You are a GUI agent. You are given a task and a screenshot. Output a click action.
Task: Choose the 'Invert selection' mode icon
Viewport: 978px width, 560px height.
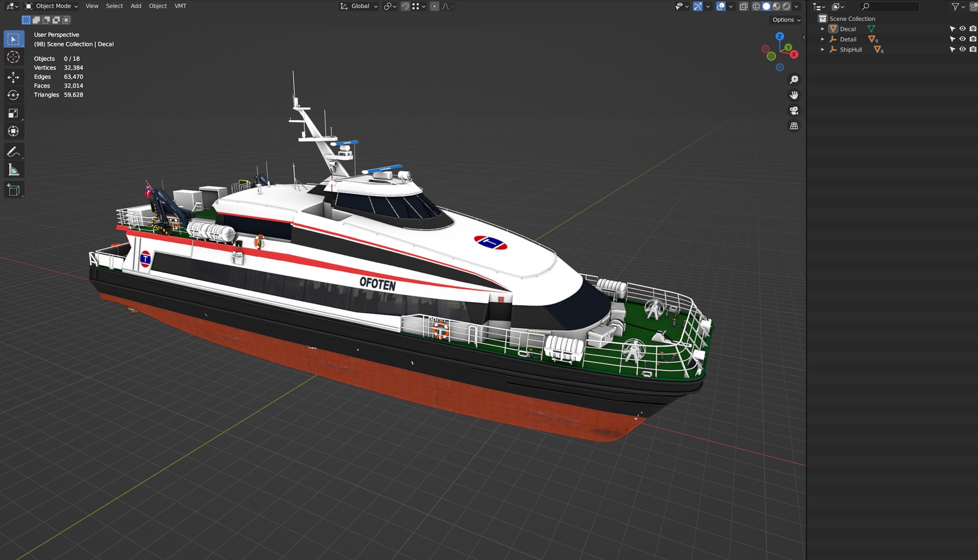point(56,20)
